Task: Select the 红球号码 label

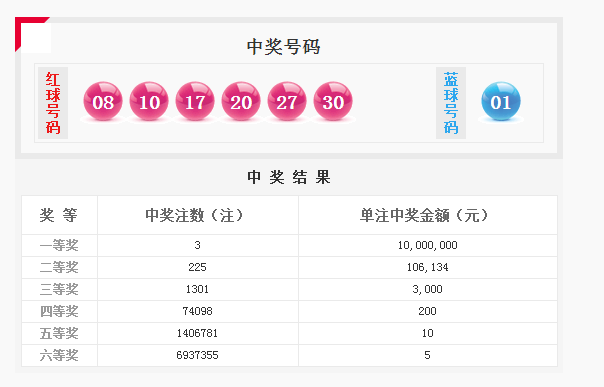Action: [x=53, y=103]
